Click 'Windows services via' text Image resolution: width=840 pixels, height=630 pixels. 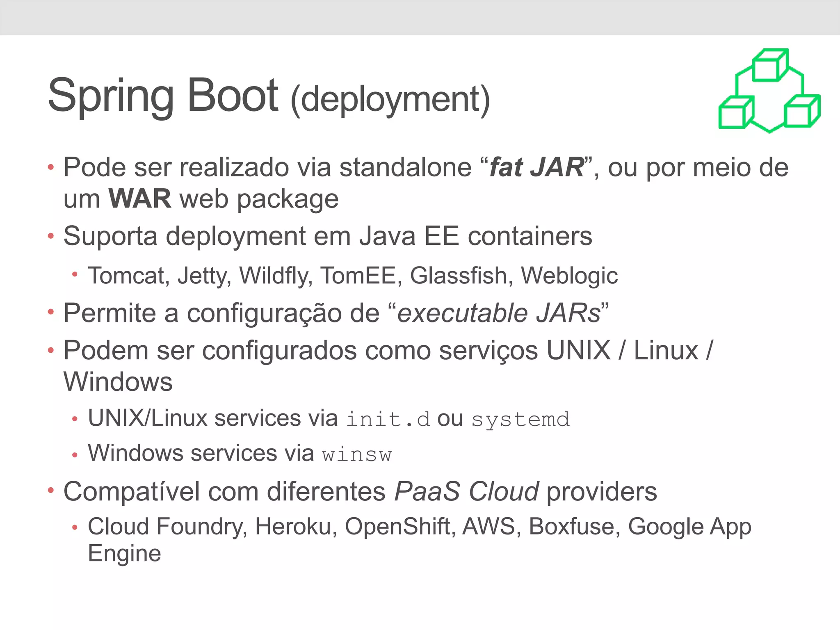201,453
